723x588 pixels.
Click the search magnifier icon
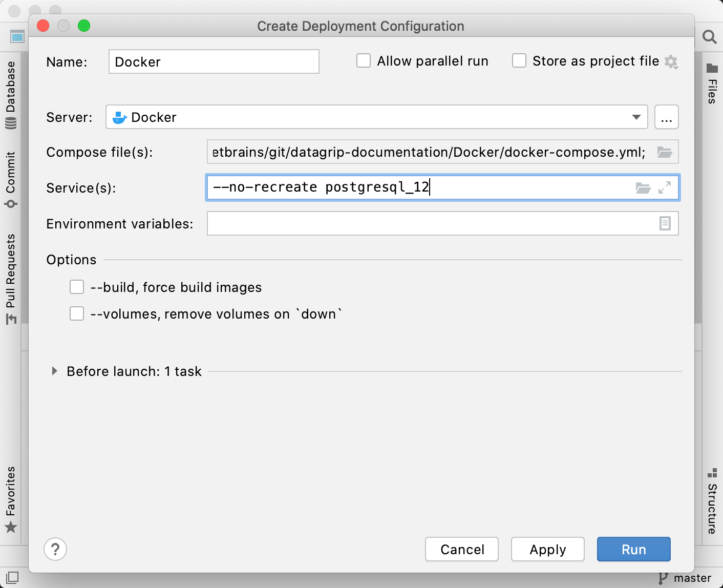[x=709, y=37]
